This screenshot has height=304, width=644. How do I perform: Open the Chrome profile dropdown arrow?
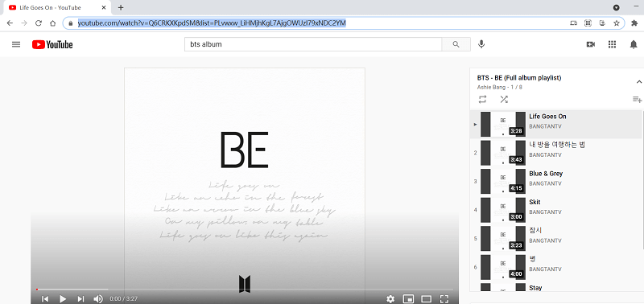pyautogui.click(x=616, y=7)
